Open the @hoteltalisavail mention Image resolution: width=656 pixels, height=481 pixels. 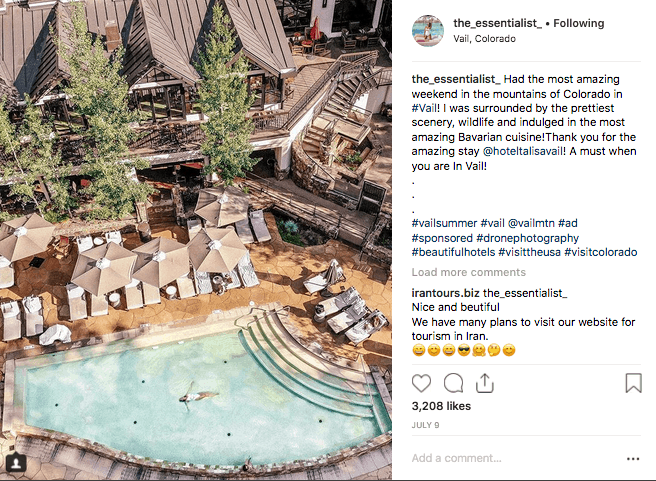click(524, 151)
